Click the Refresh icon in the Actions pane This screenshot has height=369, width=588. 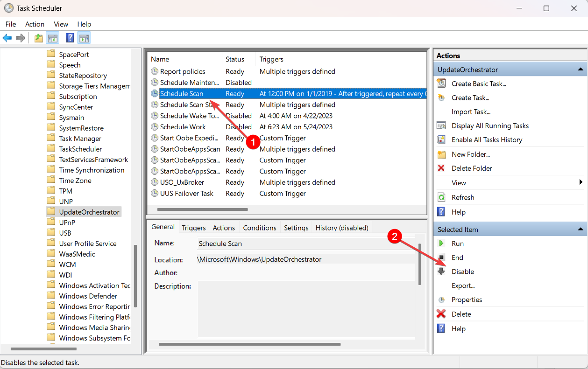point(441,197)
